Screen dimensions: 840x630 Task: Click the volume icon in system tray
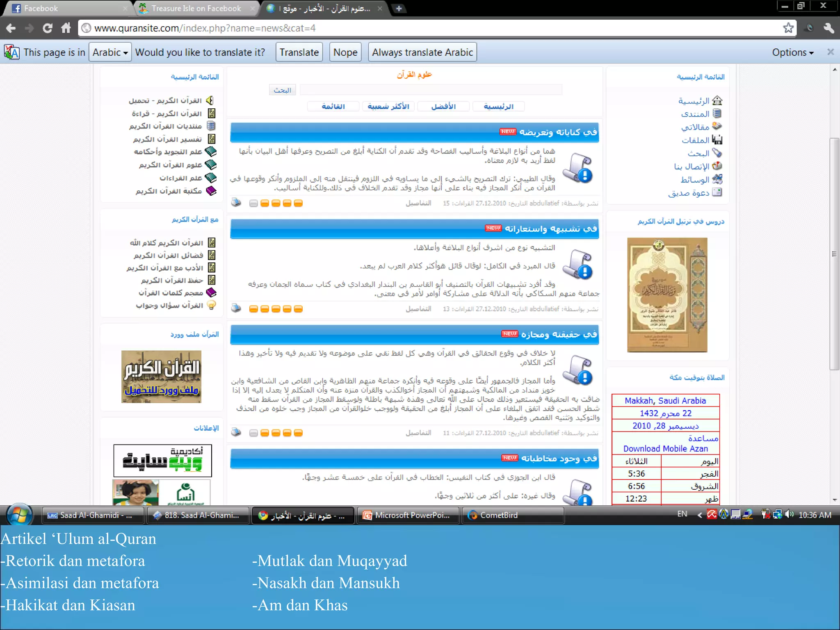click(789, 514)
